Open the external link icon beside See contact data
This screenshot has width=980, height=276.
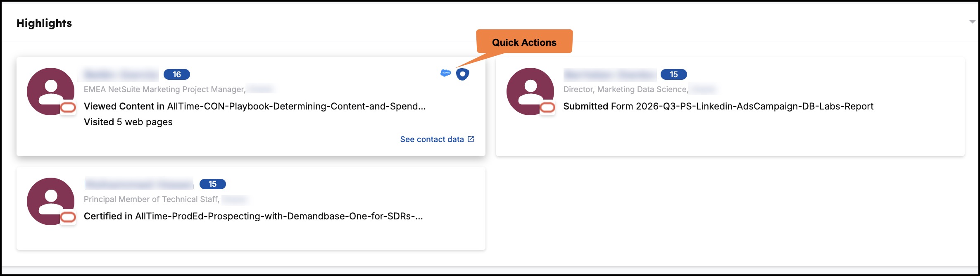(471, 139)
